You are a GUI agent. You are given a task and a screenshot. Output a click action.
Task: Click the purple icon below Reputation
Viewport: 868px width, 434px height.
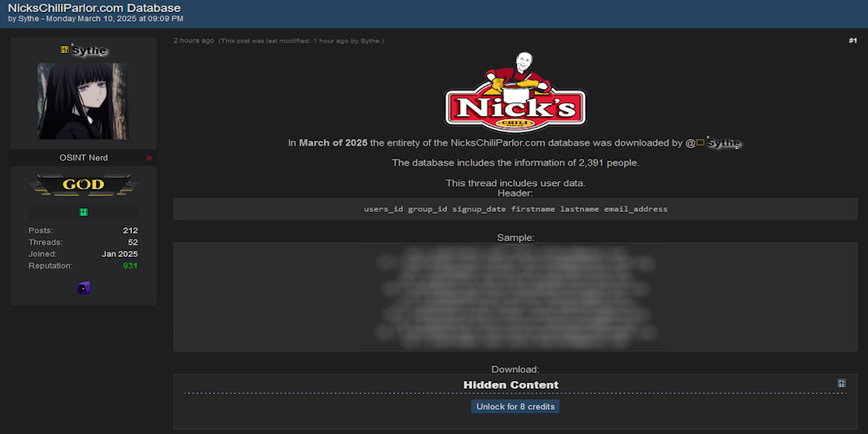click(83, 287)
